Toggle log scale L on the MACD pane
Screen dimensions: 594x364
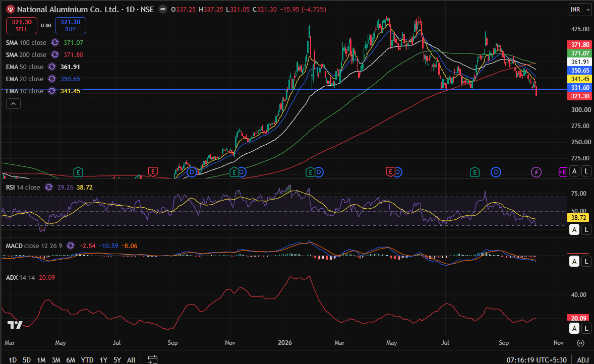click(x=586, y=261)
